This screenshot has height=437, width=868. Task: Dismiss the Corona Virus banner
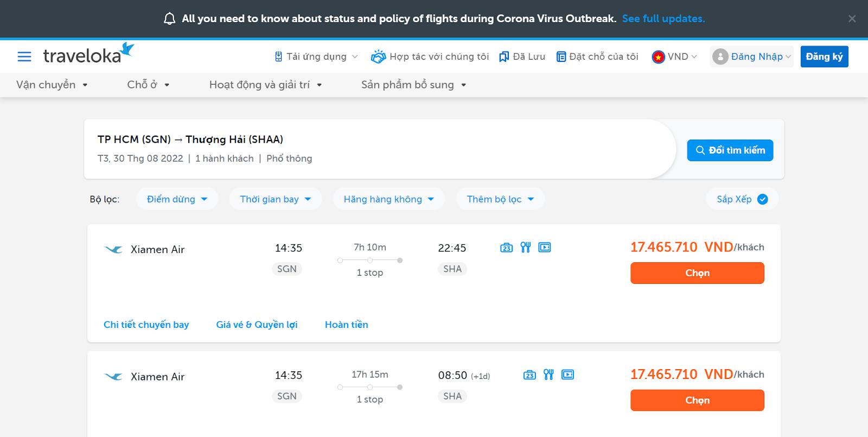coord(852,19)
